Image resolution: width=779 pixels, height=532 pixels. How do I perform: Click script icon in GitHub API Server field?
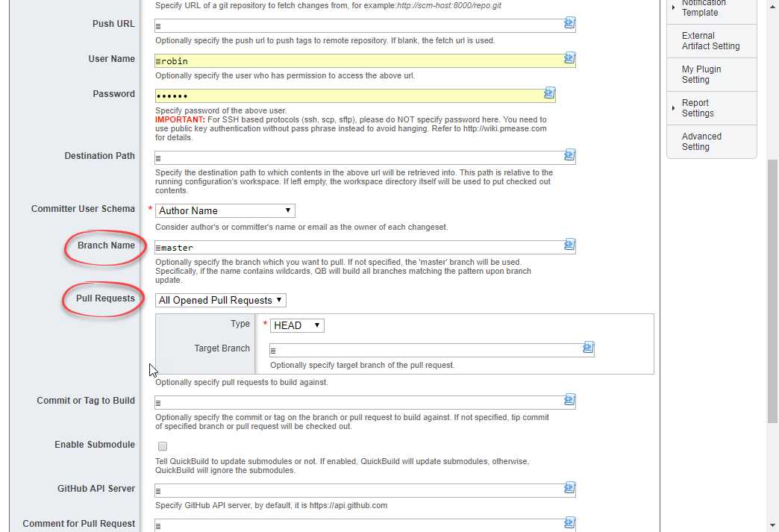click(x=569, y=488)
